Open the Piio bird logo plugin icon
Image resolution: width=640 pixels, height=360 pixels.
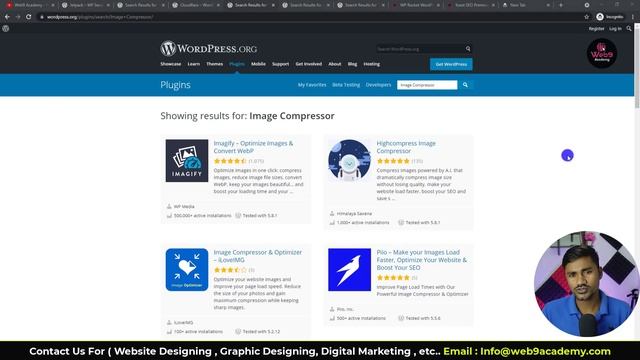[x=349, y=270]
